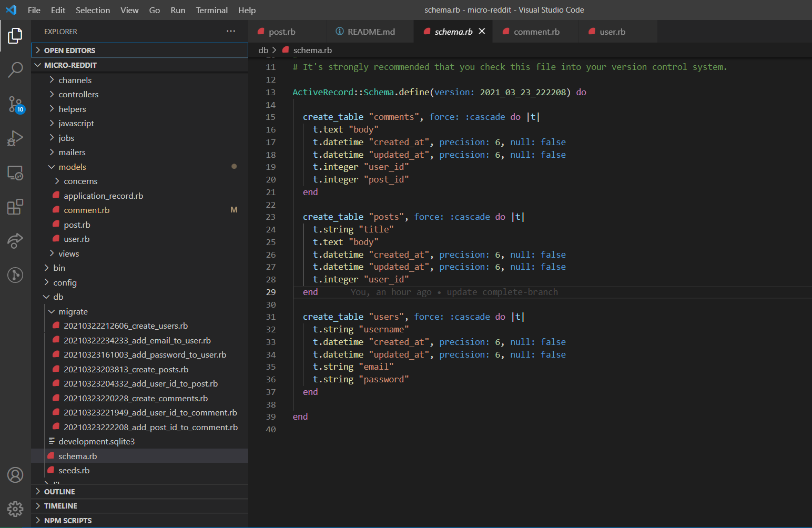Expand the jobs folder
This screenshot has width=812, height=528.
coord(139,138)
